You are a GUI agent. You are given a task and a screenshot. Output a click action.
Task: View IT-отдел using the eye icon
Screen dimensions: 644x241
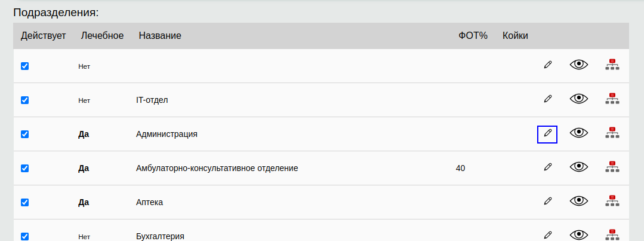click(579, 99)
